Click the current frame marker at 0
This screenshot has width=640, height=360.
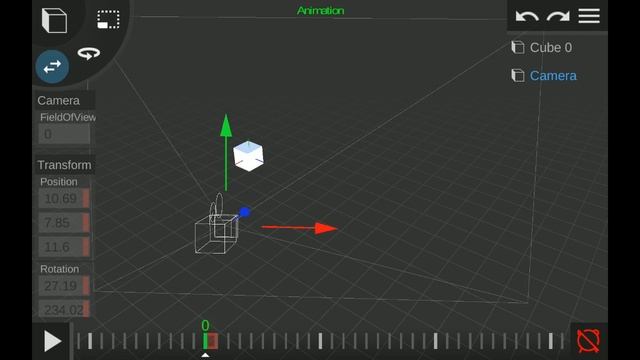click(x=205, y=341)
